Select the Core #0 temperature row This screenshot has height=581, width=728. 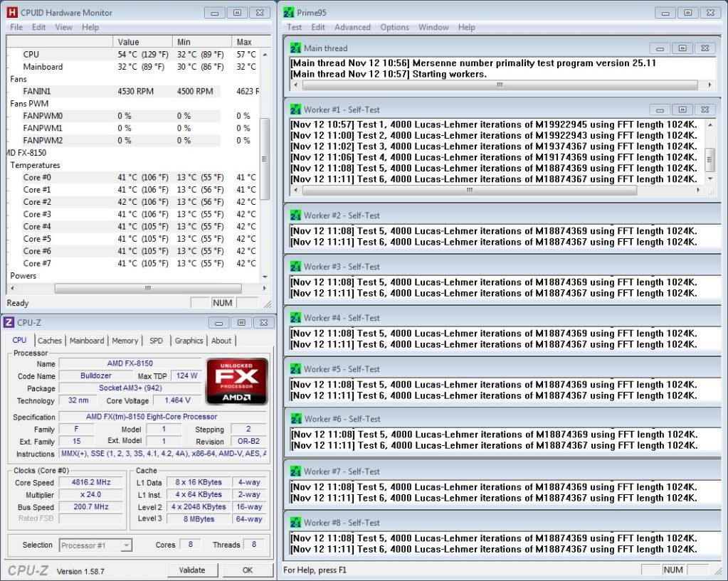(x=37, y=178)
